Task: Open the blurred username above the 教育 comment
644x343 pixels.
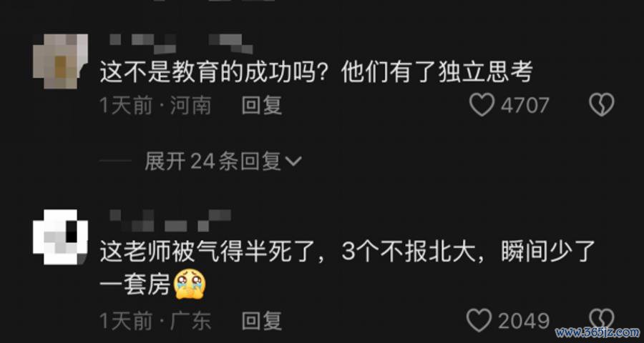Action: point(181,44)
